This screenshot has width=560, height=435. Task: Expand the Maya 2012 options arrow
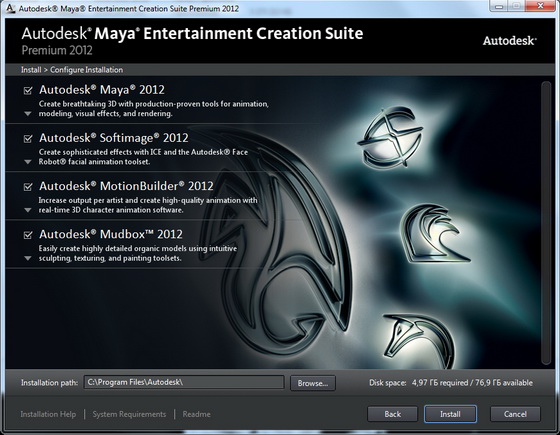pos(28,114)
